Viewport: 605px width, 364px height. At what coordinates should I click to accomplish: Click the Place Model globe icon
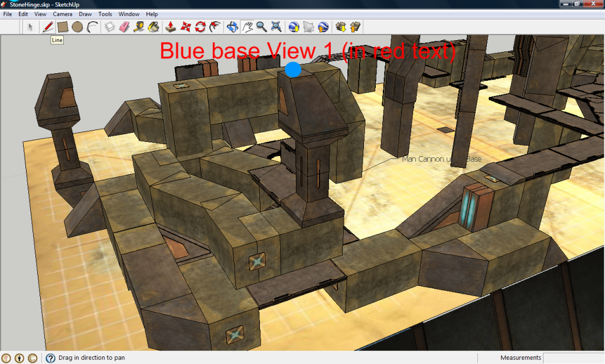click(x=323, y=27)
